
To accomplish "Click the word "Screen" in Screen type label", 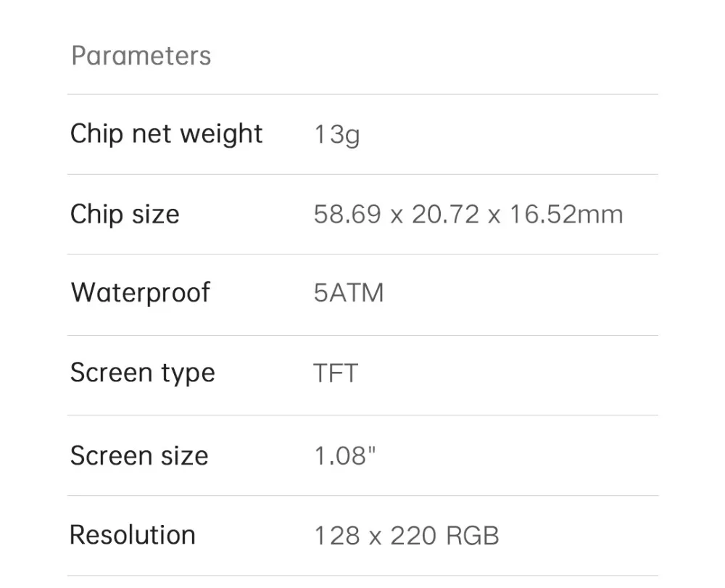I will coord(110,373).
